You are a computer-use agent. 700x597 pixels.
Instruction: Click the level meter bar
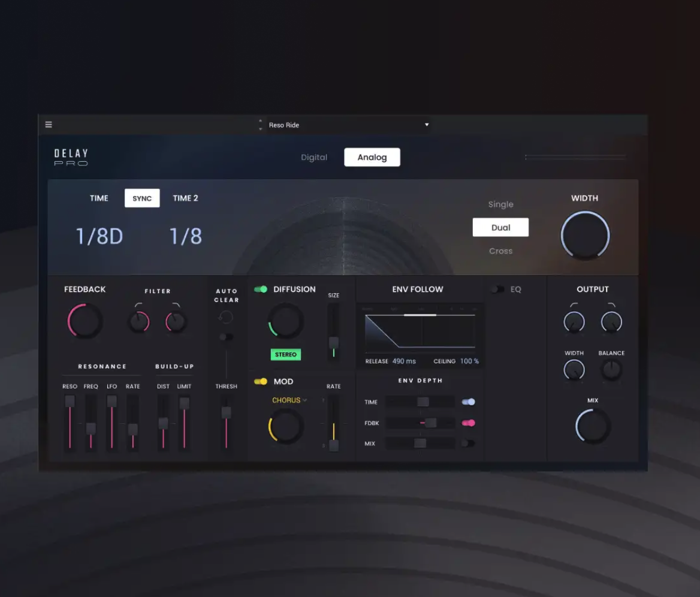tap(576, 156)
